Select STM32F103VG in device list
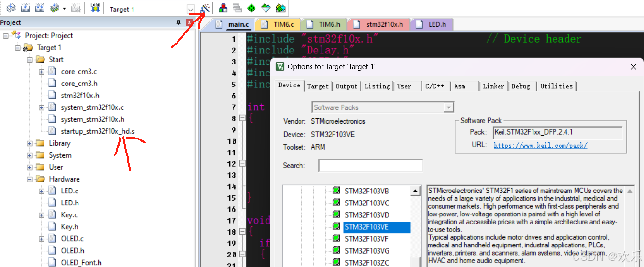The width and height of the screenshot is (644, 267). (367, 251)
